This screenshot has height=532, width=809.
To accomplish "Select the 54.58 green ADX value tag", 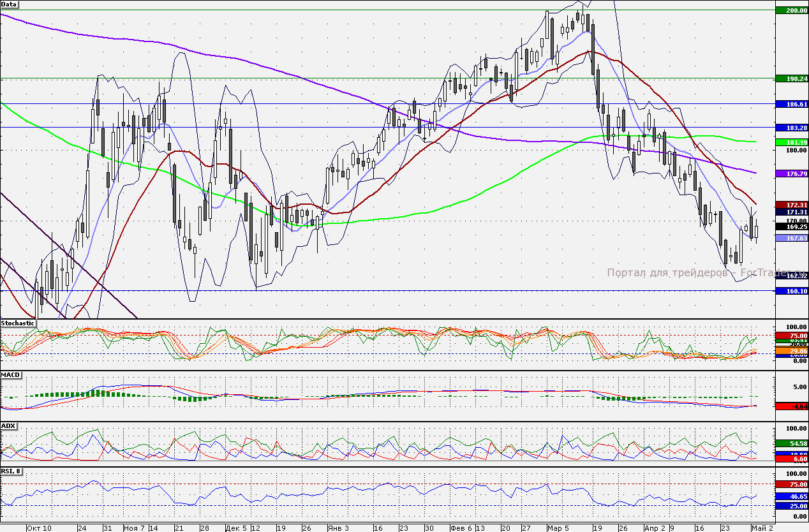I will 791,443.
